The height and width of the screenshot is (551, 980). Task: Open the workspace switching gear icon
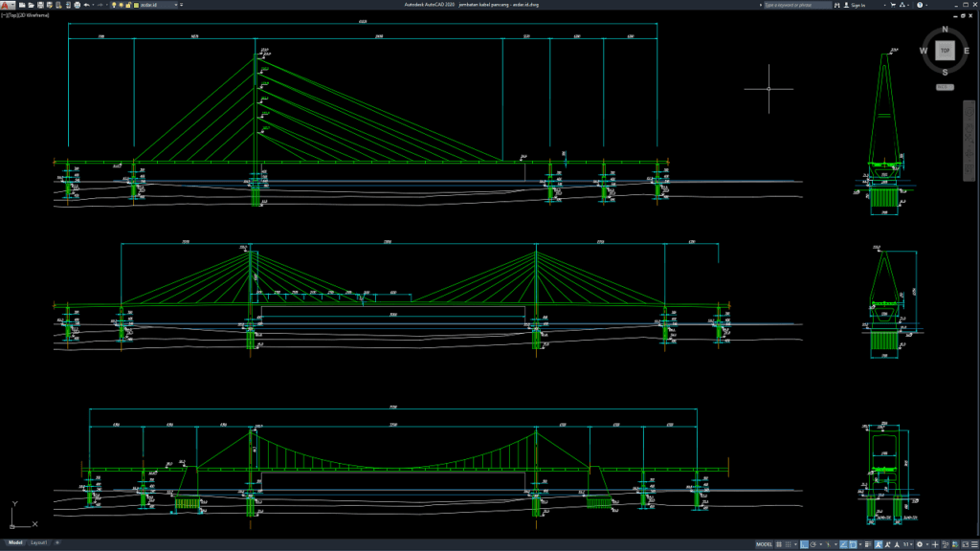click(920, 543)
